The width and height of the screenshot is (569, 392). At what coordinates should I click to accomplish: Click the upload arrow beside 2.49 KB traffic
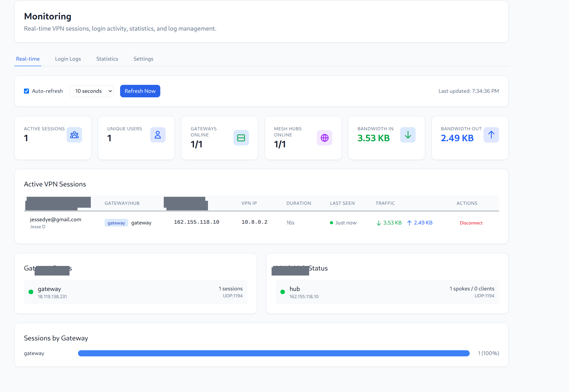(x=409, y=223)
